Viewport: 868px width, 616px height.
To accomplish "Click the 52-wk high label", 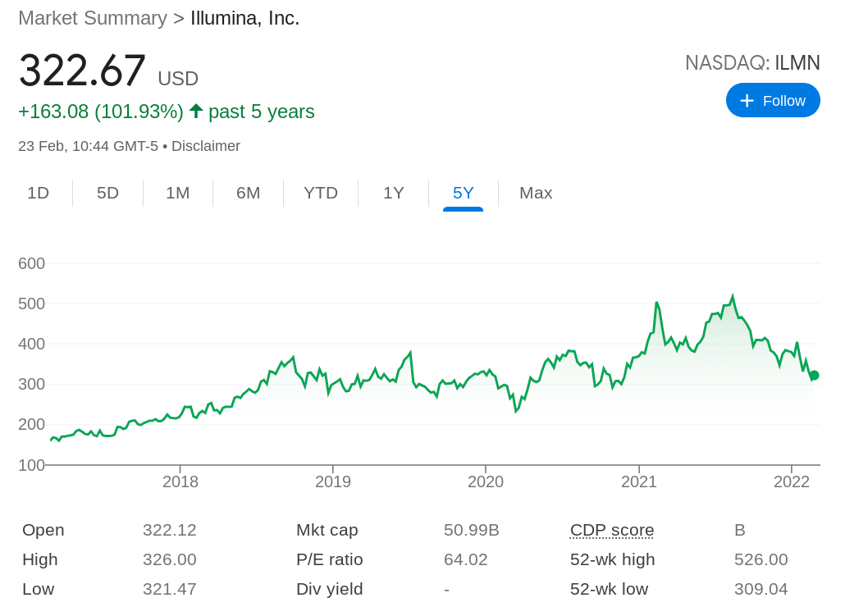I will [612, 559].
